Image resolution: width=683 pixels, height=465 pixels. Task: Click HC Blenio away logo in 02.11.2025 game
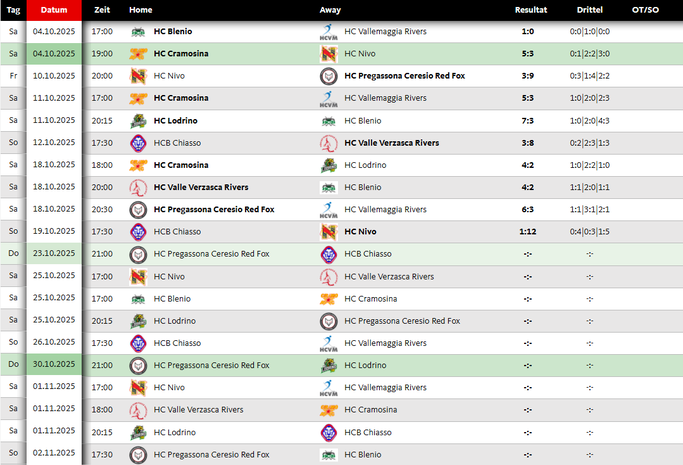[x=327, y=455]
